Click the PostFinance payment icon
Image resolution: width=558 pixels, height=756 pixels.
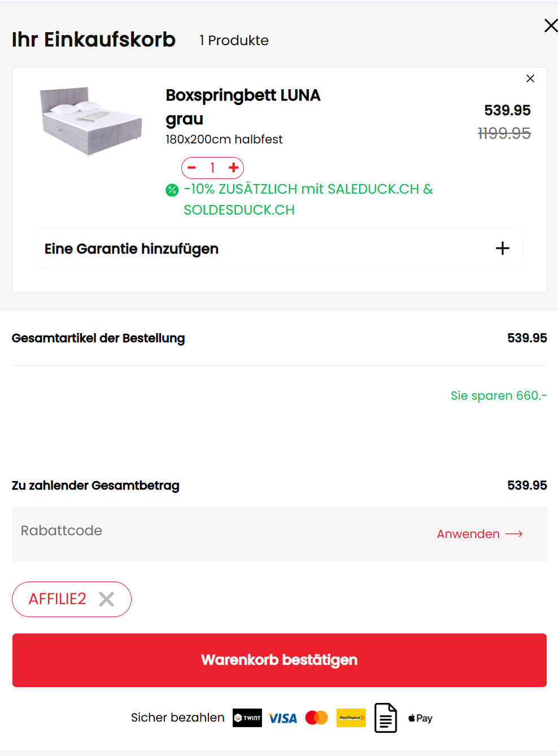click(x=351, y=718)
